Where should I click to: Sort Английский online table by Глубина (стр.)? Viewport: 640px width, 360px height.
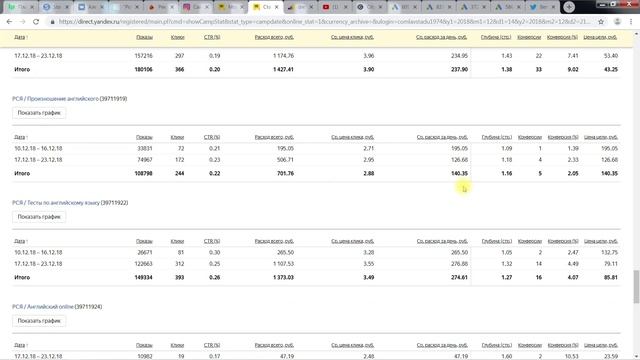pyautogui.click(x=497, y=345)
